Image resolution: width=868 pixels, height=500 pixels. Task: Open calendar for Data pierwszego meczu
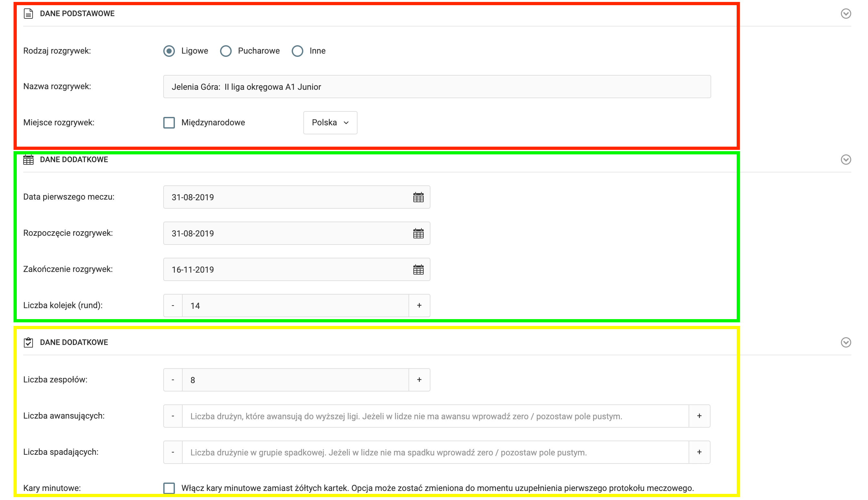pos(418,197)
